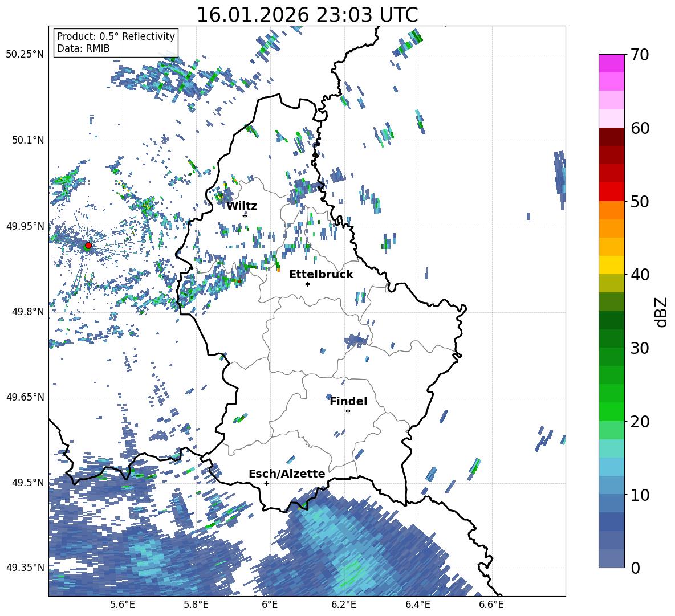Click the 'Data: RMIB' text
Screen dimensions: 675x616
pos(83,48)
